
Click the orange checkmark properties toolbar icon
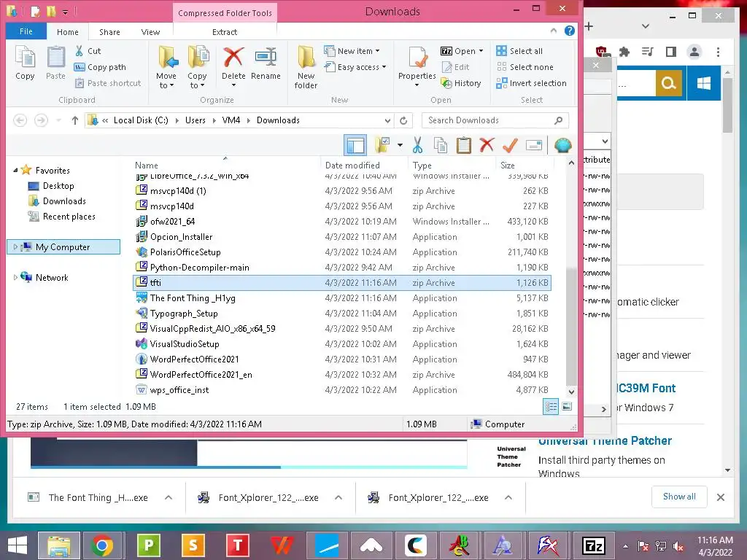pyautogui.click(x=510, y=145)
